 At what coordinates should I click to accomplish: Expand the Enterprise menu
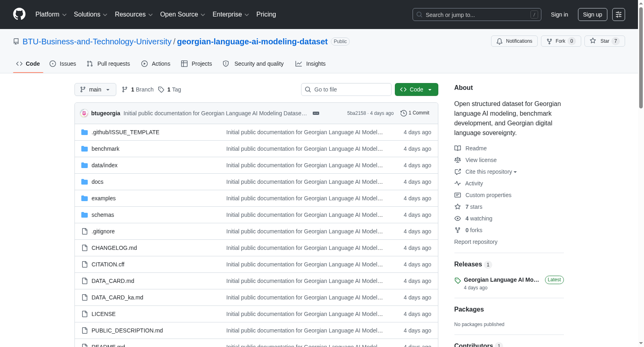coord(231,15)
